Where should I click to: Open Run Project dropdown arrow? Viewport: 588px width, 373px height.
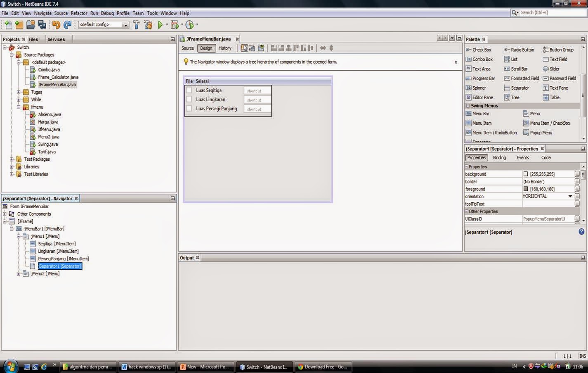[167, 25]
